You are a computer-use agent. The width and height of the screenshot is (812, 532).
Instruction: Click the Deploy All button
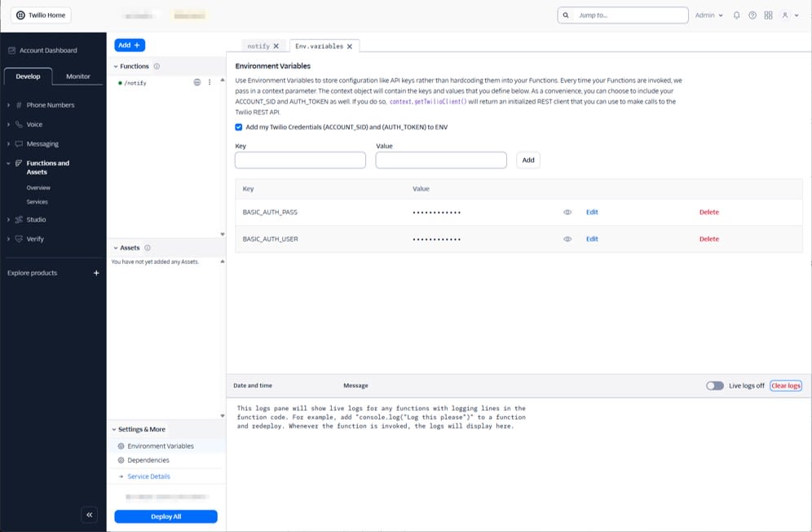[165, 516]
